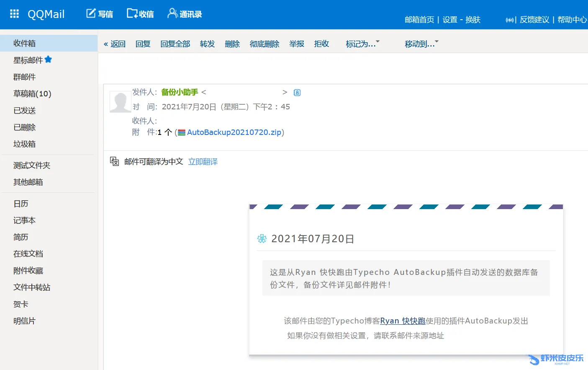Open the 草稿箱(10) drafts folder
This screenshot has height=370, width=588.
pyautogui.click(x=32, y=93)
